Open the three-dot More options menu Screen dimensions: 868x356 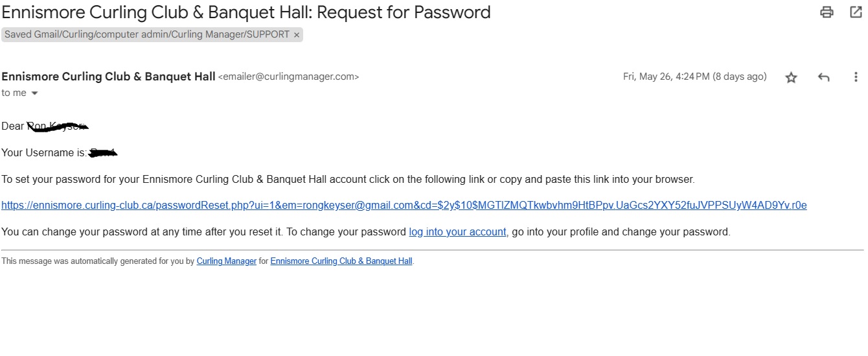(x=856, y=77)
